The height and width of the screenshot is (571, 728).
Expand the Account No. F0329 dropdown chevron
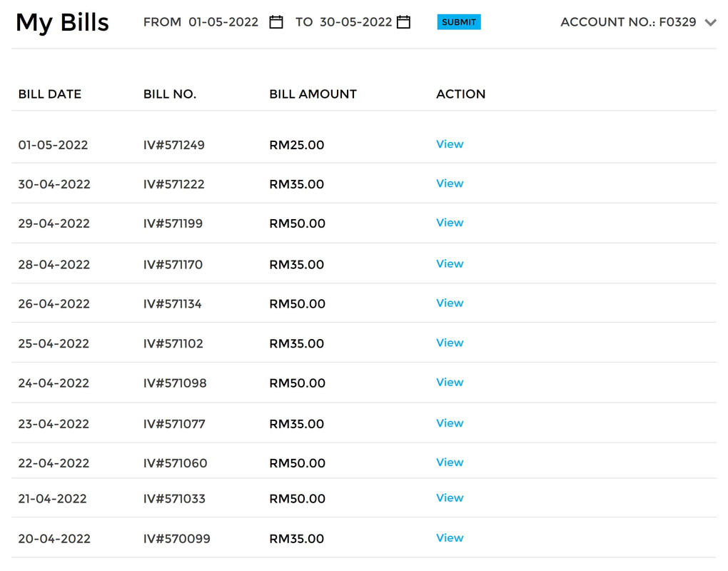[710, 22]
